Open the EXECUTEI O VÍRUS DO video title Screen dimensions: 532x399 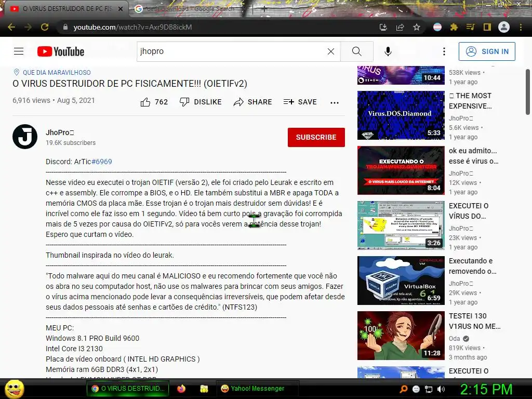469,211
